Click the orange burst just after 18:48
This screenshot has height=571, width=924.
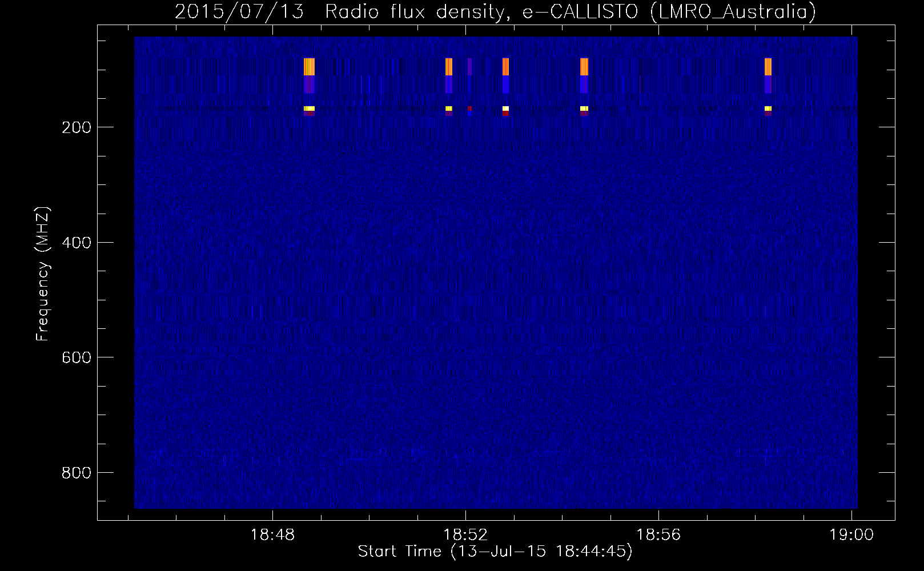309,67
